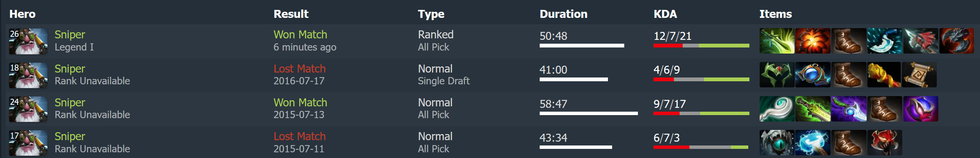The width and height of the screenshot is (980, 158).
Task: Click the 12/7/21 KDA ratio bar
Action: click(x=701, y=46)
